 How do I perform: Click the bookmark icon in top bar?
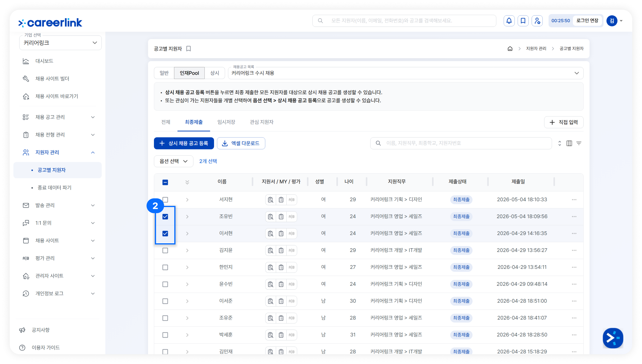point(523,21)
